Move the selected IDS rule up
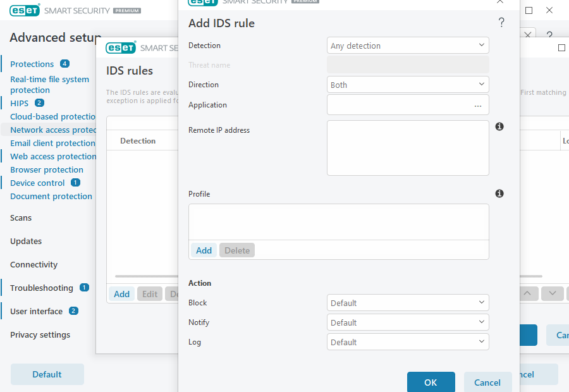 527,293
